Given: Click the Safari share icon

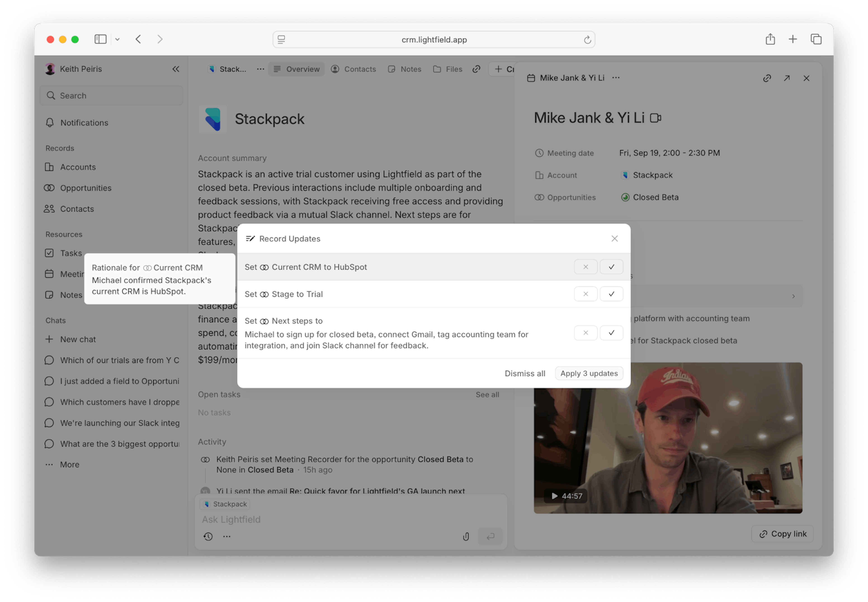Looking at the screenshot, I should pos(770,39).
